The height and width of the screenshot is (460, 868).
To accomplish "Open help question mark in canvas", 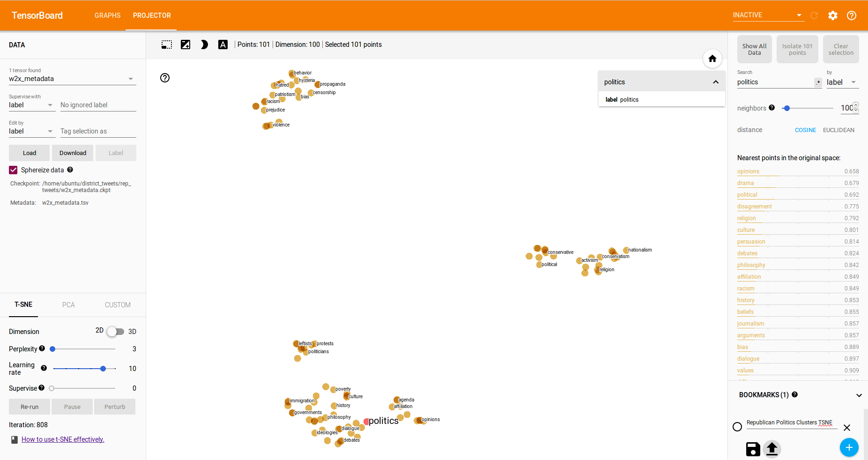I will click(x=165, y=78).
